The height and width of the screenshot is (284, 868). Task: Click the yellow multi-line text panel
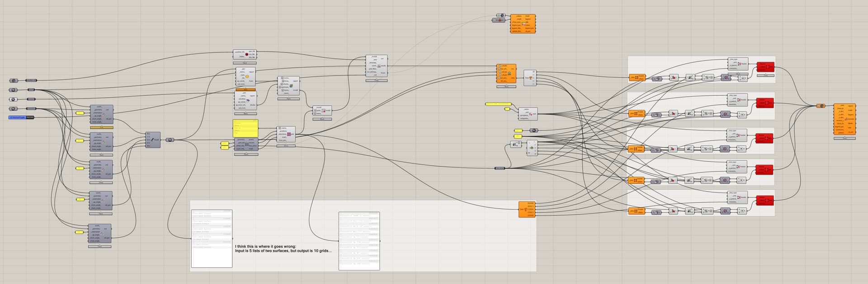pos(245,128)
